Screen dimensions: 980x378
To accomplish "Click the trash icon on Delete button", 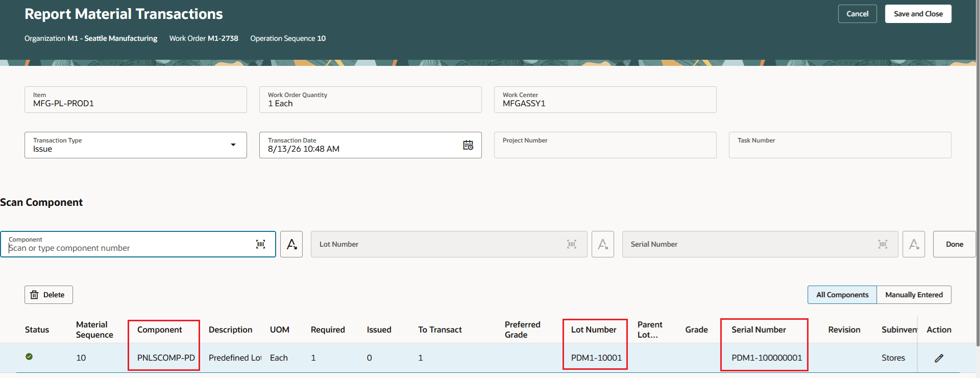I will 34,295.
